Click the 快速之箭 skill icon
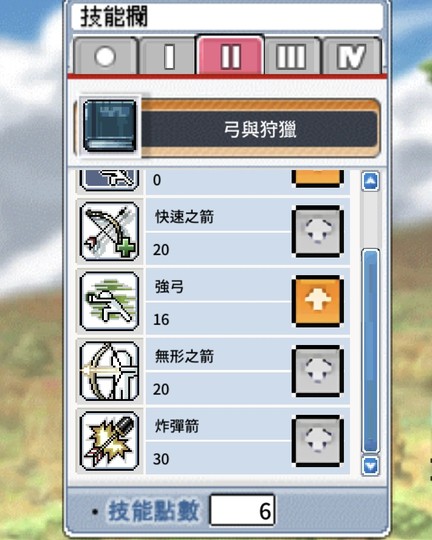The height and width of the screenshot is (540, 432). pyautogui.click(x=110, y=231)
